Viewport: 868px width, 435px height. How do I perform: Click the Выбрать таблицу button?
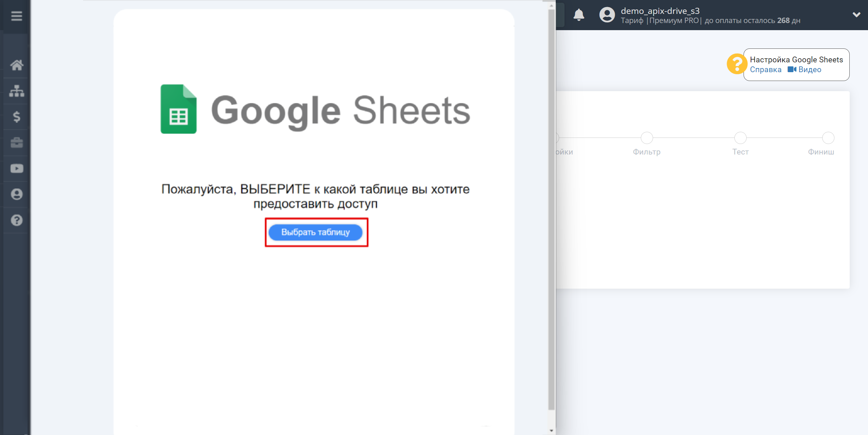tap(316, 232)
